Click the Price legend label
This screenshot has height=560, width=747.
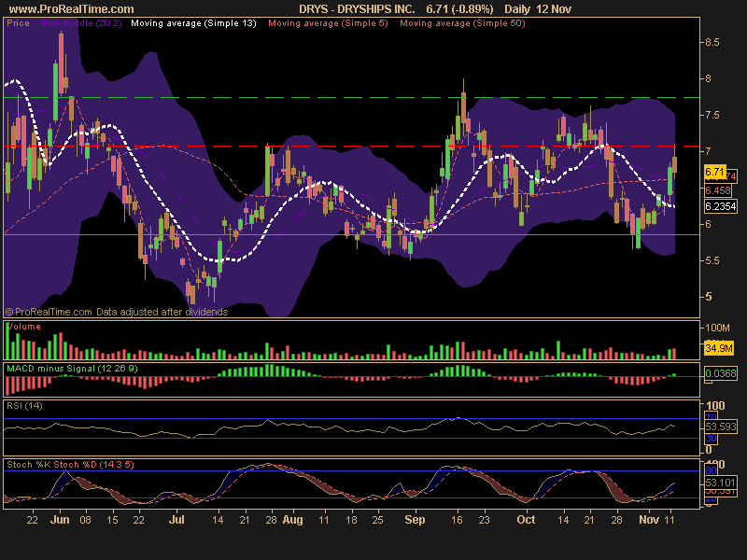(x=18, y=22)
